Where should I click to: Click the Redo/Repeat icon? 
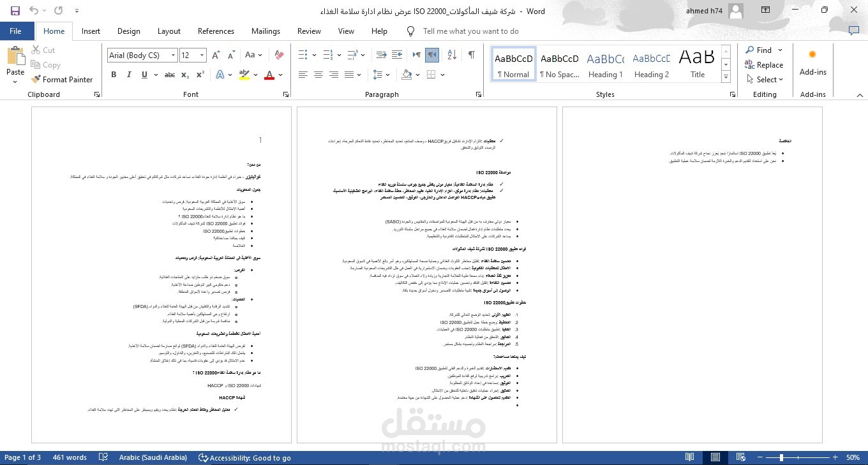(x=59, y=11)
